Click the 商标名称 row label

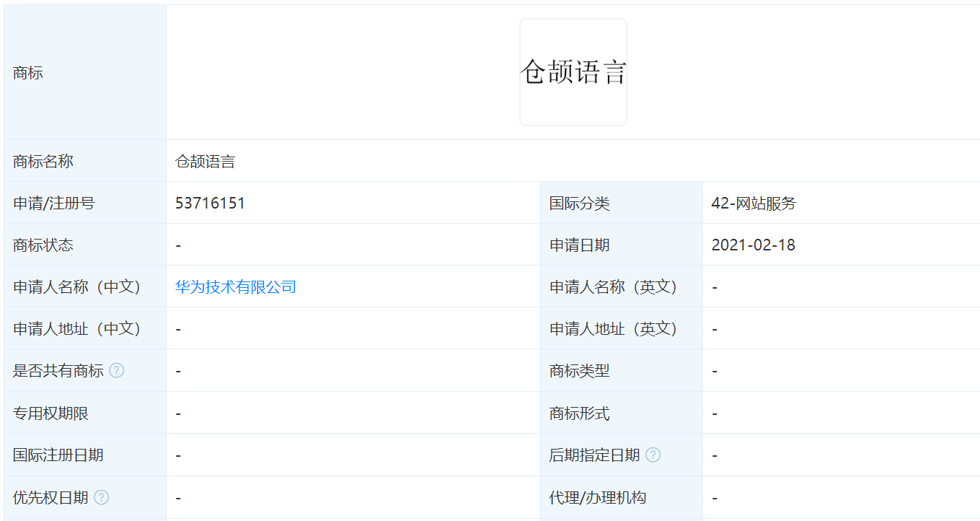coord(43,162)
